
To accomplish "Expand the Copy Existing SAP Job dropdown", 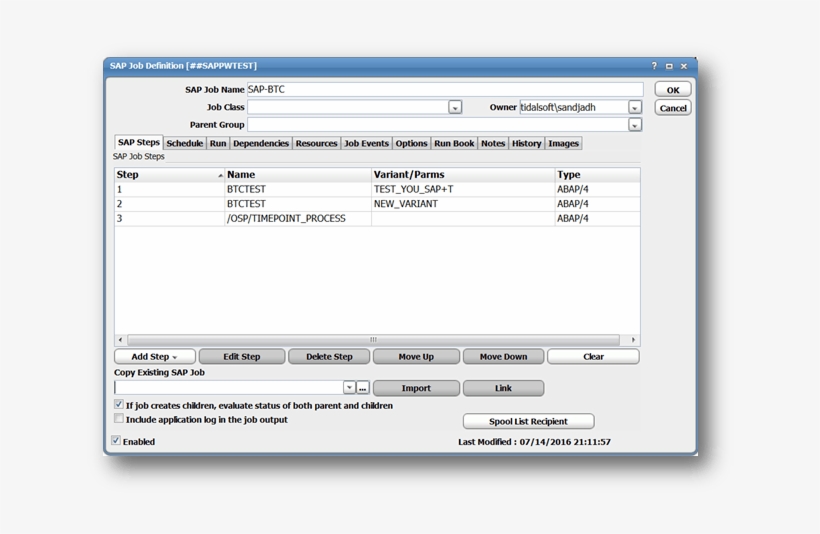I will pyautogui.click(x=349, y=388).
